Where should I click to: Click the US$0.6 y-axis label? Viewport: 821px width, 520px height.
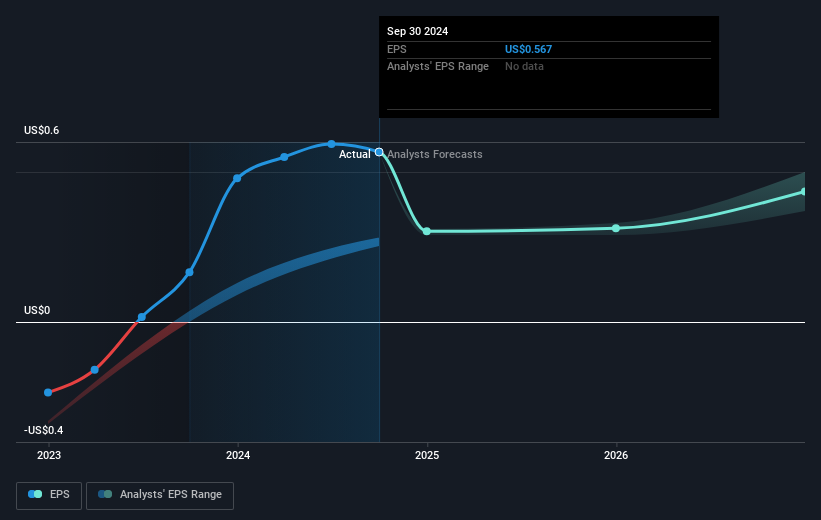(41, 130)
